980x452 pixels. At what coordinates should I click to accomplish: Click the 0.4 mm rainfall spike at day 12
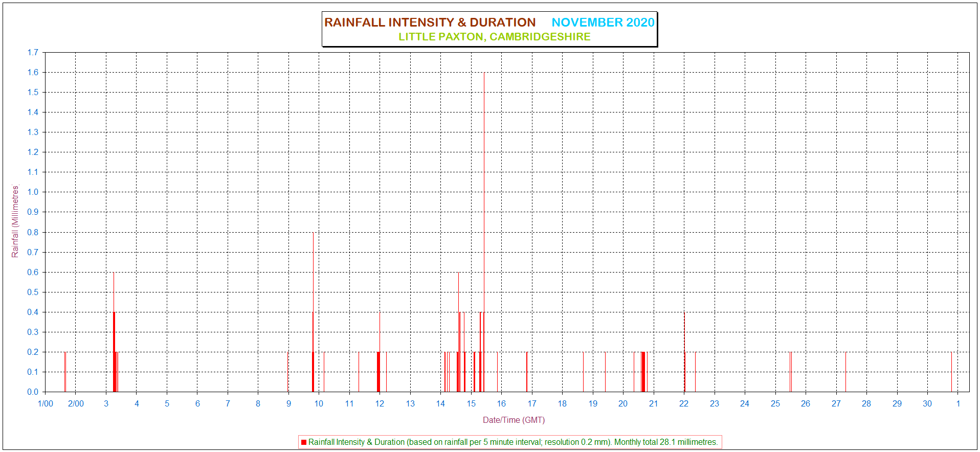(380, 352)
